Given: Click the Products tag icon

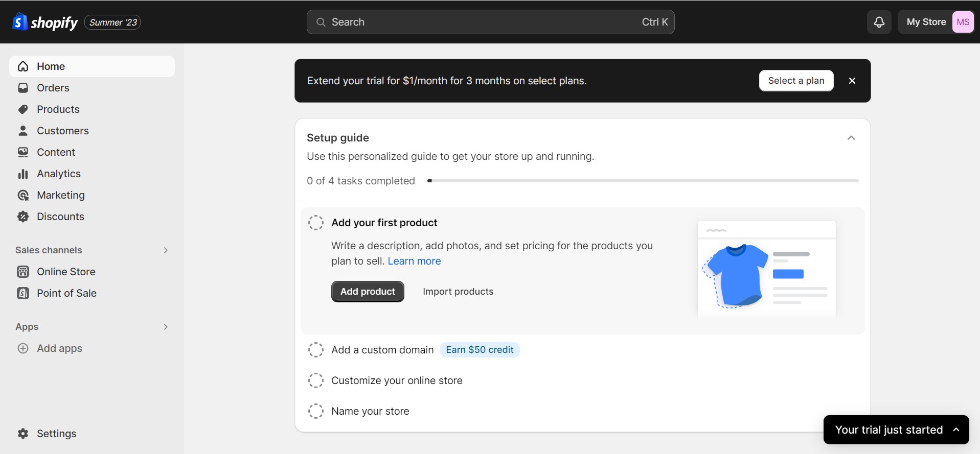Looking at the screenshot, I should 23,109.
